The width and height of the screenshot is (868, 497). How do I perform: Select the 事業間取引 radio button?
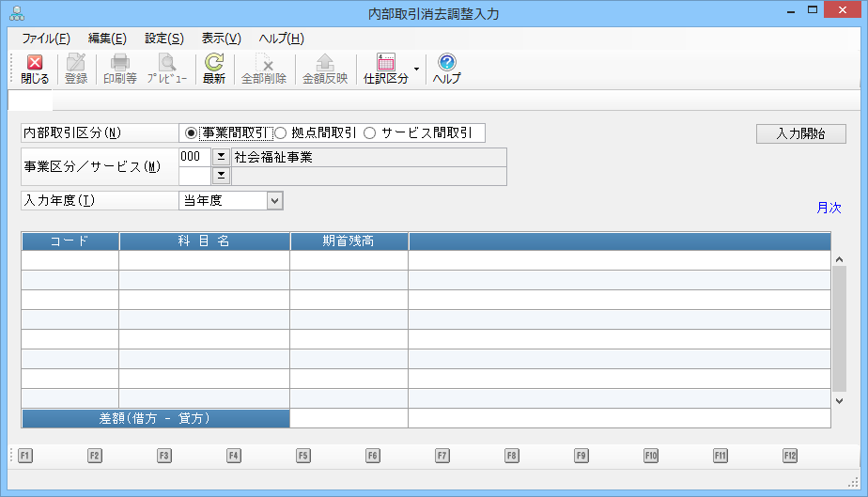[192, 133]
